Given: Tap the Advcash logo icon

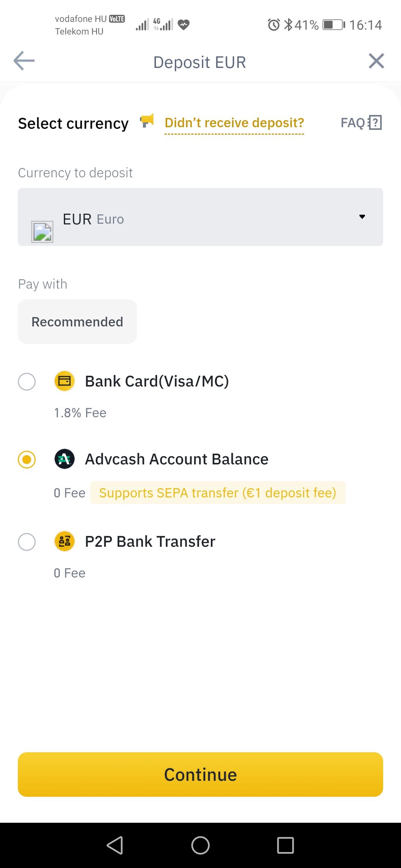Looking at the screenshot, I should 65,459.
